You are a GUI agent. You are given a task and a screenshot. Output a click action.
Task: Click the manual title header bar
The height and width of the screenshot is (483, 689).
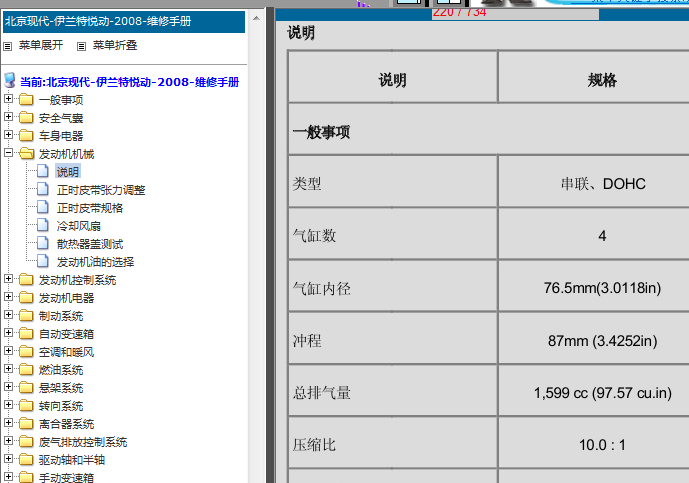point(124,22)
